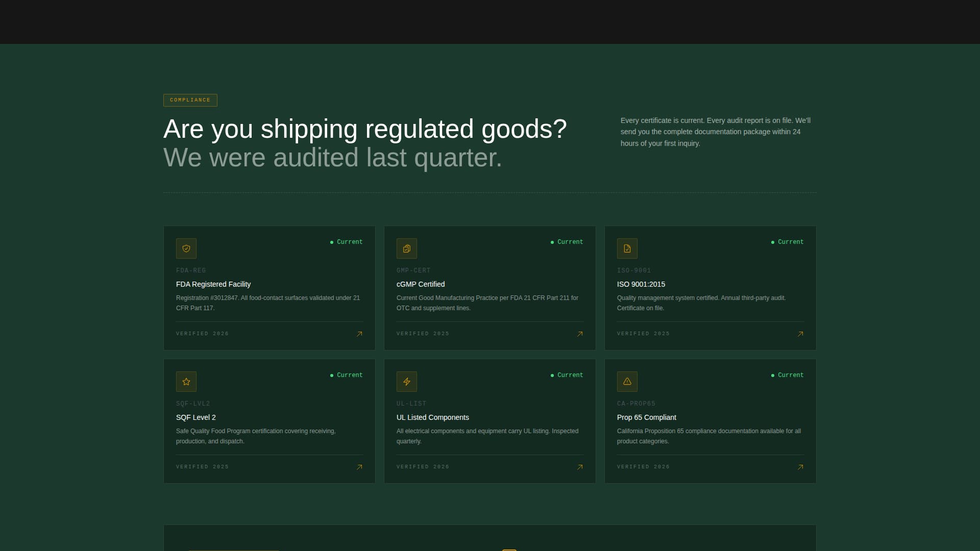Image resolution: width=980 pixels, height=551 pixels.
Task: Expand details via arrow on SQF Level 2 card
Action: click(x=359, y=467)
